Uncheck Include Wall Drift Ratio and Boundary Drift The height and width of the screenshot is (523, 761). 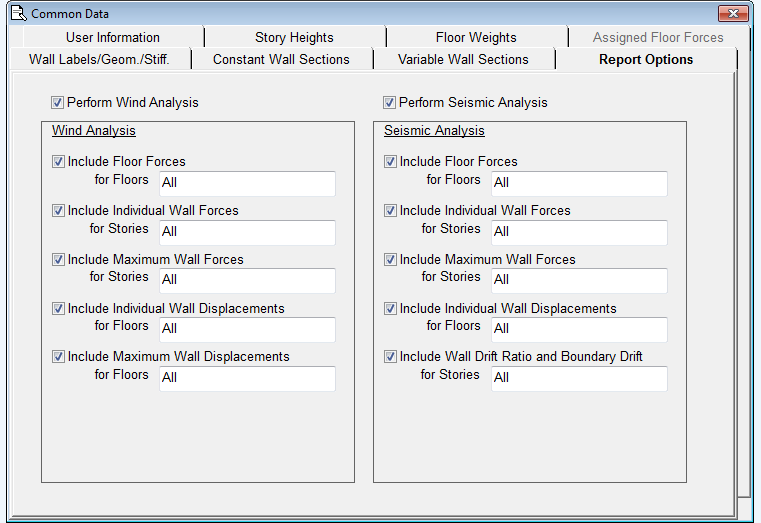(391, 356)
